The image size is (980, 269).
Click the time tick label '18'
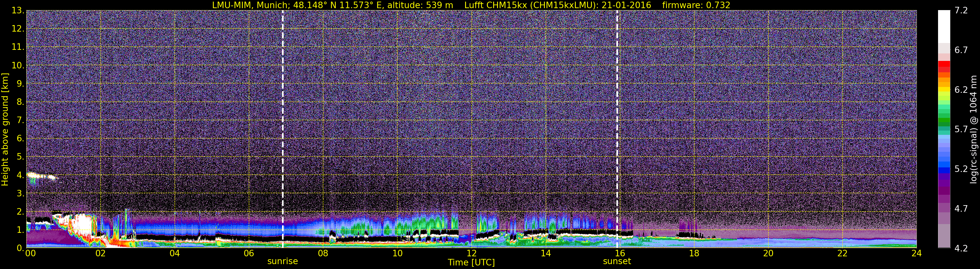point(694,253)
